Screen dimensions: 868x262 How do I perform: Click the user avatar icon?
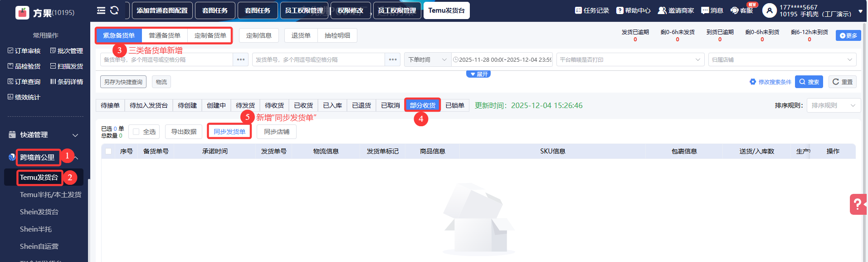pyautogui.click(x=769, y=10)
